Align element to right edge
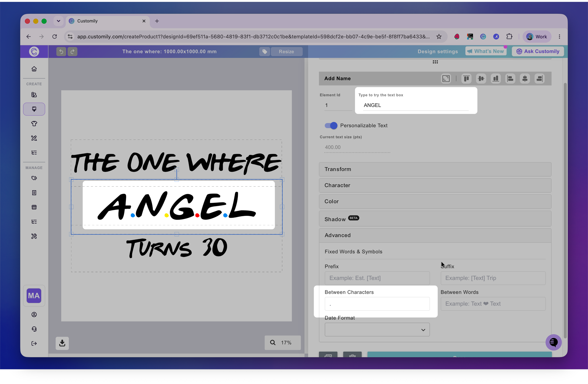 (539, 79)
